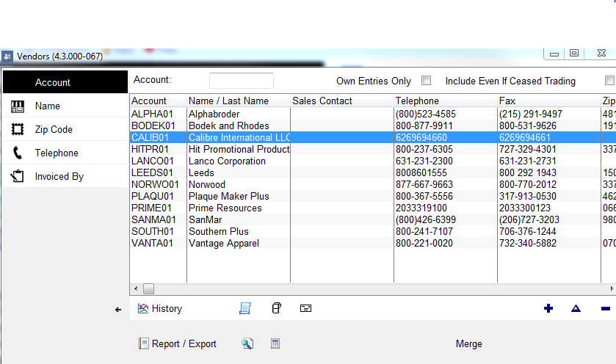The height and width of the screenshot is (364, 616).
Task: Focus the Account search input field
Action: click(x=242, y=81)
